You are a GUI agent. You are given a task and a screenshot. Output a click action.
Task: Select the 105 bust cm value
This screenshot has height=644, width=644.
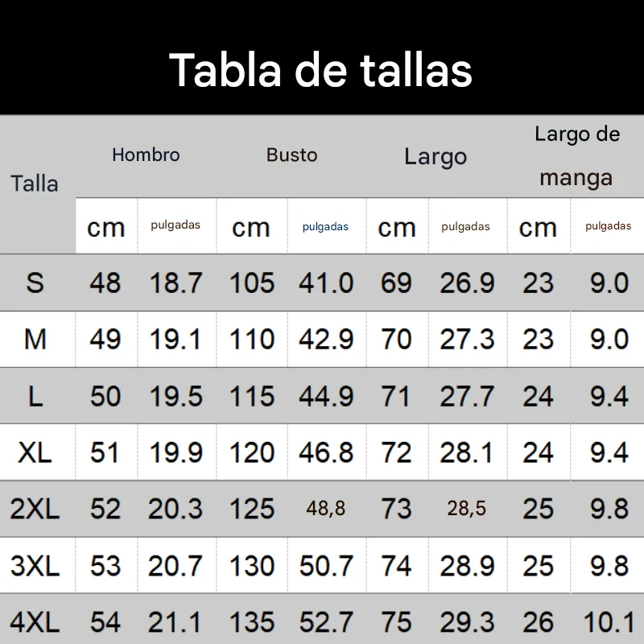(x=252, y=283)
